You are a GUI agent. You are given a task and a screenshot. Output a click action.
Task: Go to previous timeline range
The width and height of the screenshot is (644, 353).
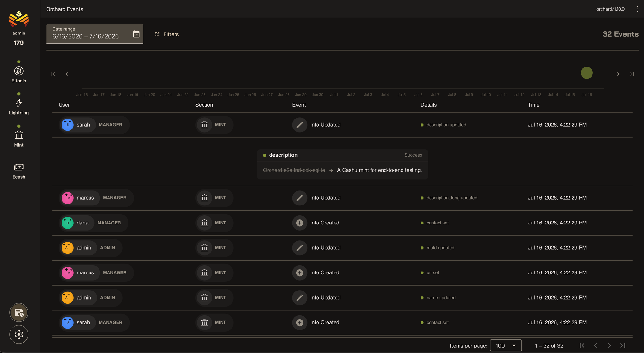coord(67,74)
